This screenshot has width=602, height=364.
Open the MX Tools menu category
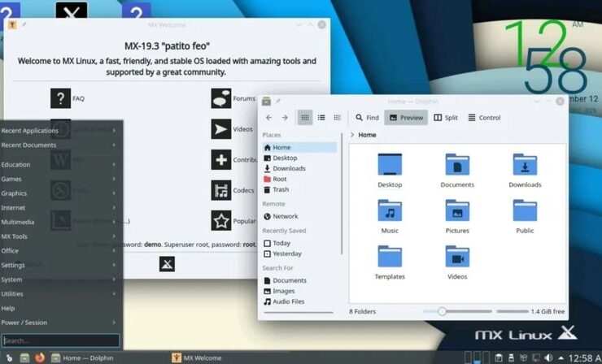click(61, 236)
